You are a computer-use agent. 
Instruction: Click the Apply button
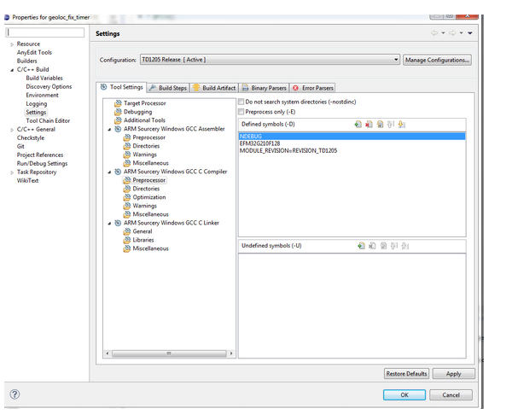tap(454, 374)
